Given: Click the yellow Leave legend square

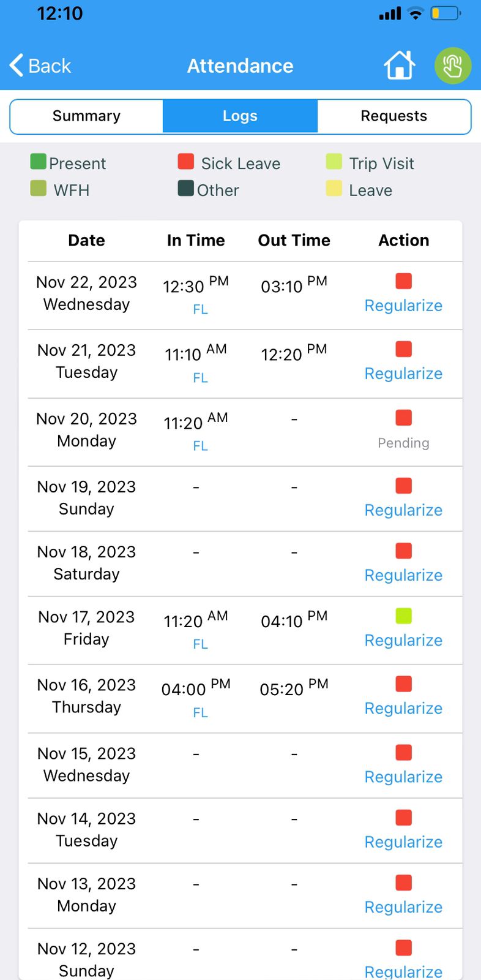Looking at the screenshot, I should pos(334,189).
